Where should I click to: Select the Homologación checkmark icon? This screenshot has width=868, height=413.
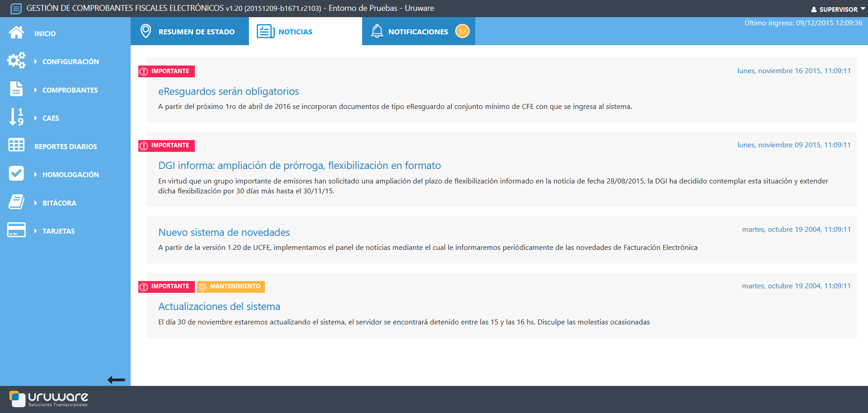click(x=16, y=174)
